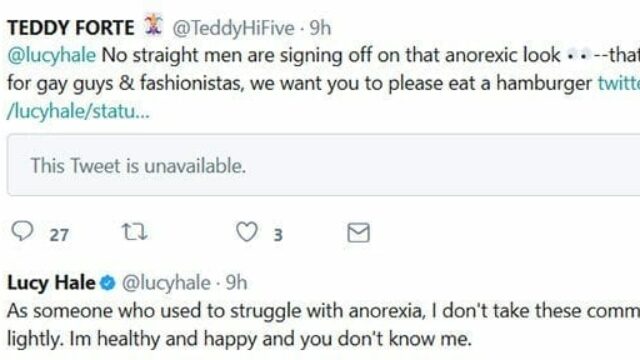Open the @TeddyHiFive handle
The width and height of the screenshot is (640, 360).
233,29
